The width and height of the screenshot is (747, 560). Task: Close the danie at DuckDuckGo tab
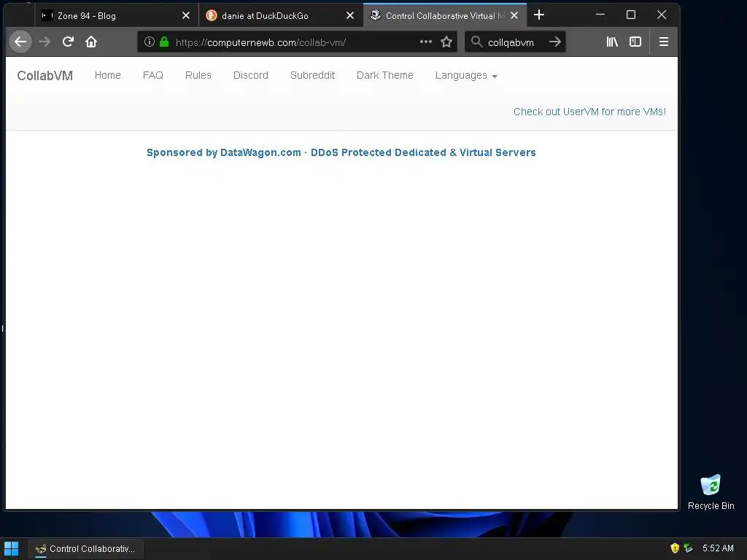tap(349, 16)
